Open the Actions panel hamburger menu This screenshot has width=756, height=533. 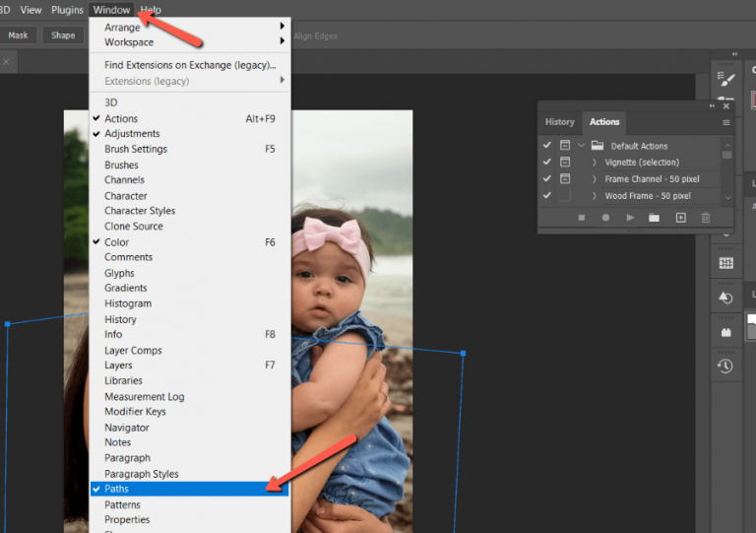point(726,122)
